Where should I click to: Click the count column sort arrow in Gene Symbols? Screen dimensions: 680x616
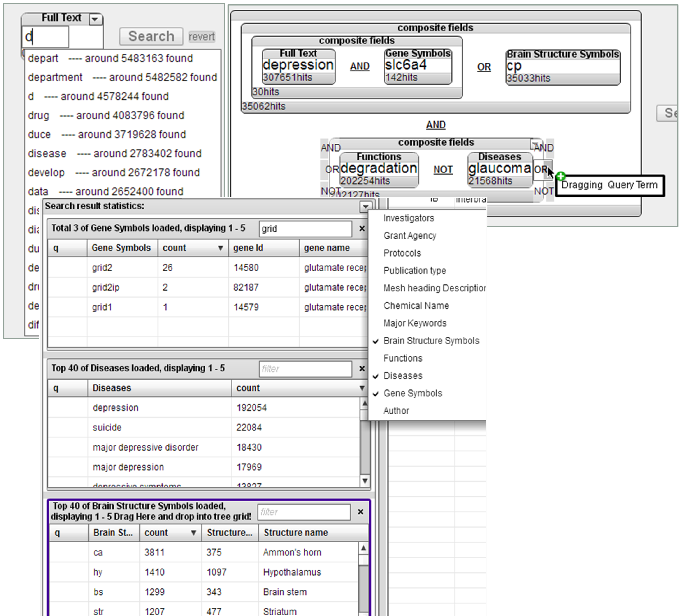pyautogui.click(x=220, y=248)
